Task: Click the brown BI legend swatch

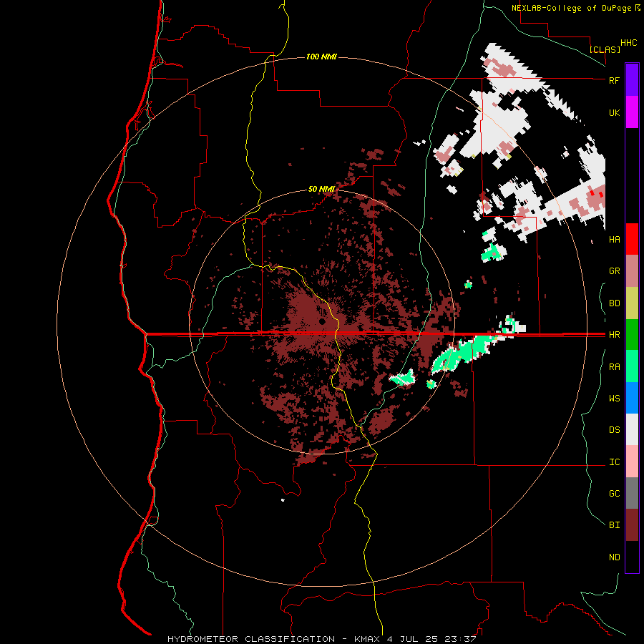Action: click(x=632, y=525)
